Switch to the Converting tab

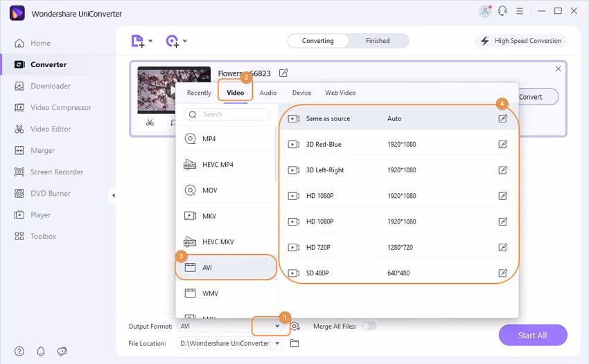[318, 41]
